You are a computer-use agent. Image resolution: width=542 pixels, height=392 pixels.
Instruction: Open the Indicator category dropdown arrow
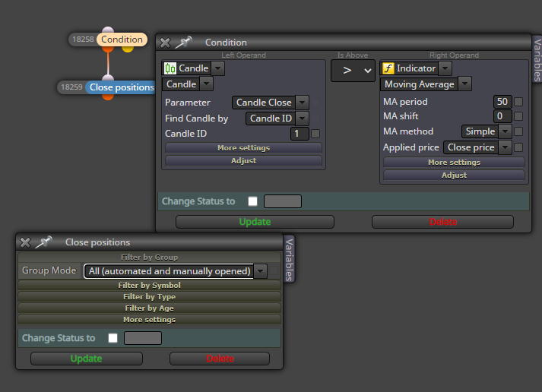point(445,68)
